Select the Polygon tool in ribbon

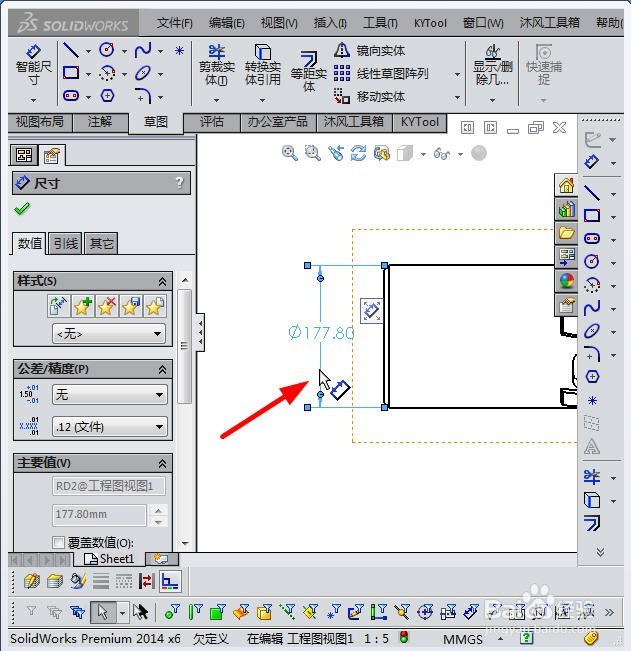pos(107,96)
